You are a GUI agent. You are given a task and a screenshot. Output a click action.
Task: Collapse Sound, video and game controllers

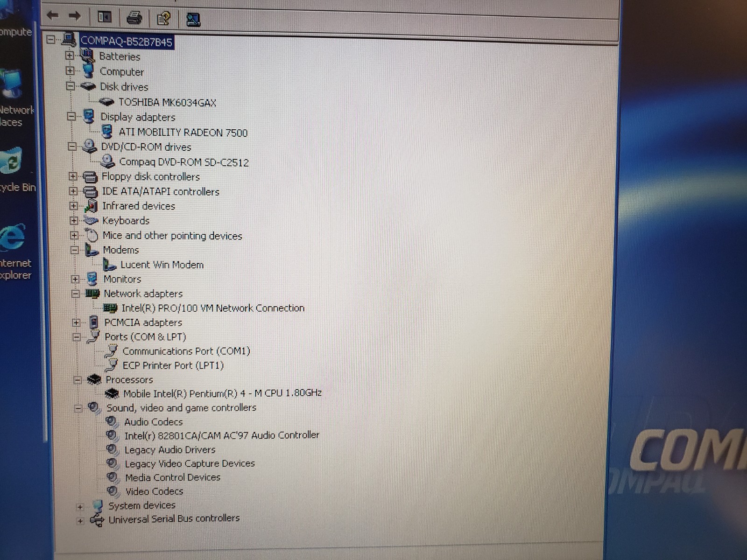pyautogui.click(x=78, y=408)
